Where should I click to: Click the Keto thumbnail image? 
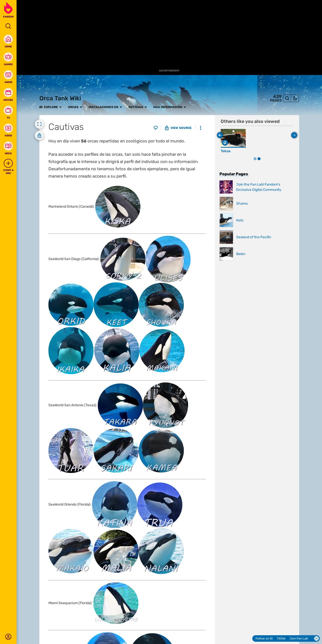(226, 220)
